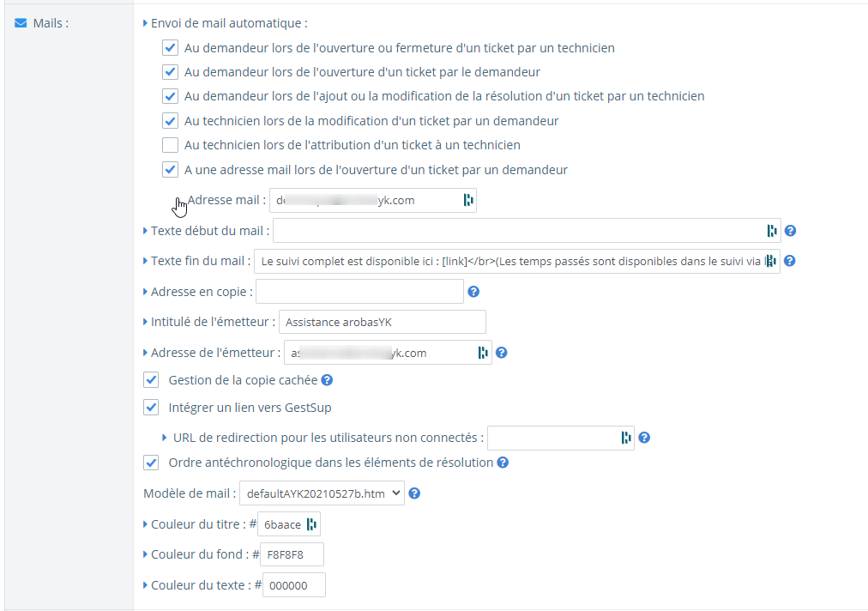Click help icon next to Texte fin du mail
Image resolution: width=868 pixels, height=611 pixels.
click(790, 261)
